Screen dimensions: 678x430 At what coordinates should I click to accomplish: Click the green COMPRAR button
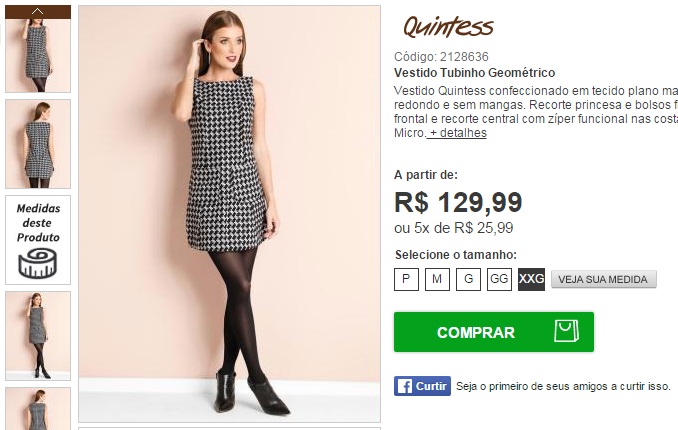[x=494, y=332]
